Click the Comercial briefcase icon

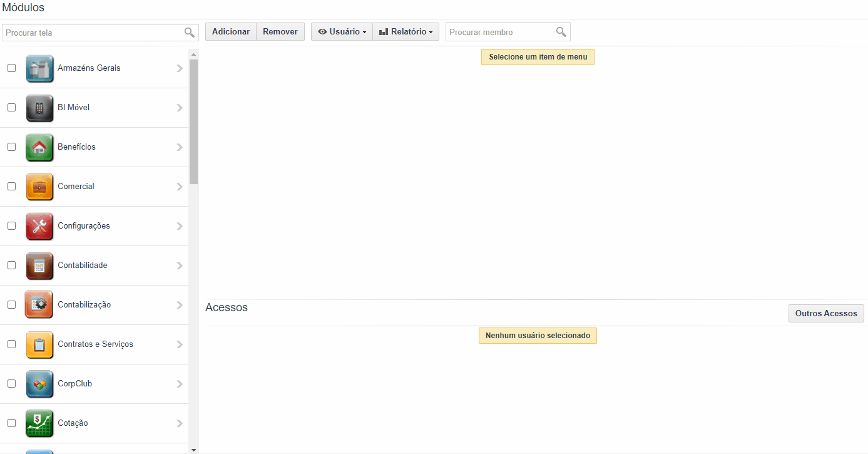point(39,187)
